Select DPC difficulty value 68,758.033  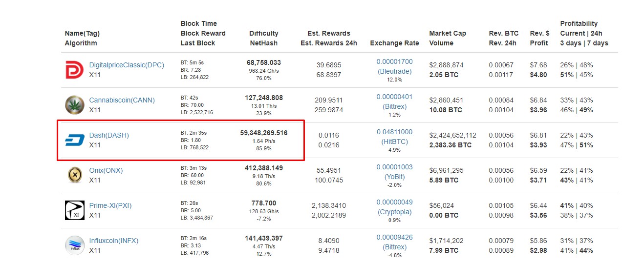pos(264,62)
